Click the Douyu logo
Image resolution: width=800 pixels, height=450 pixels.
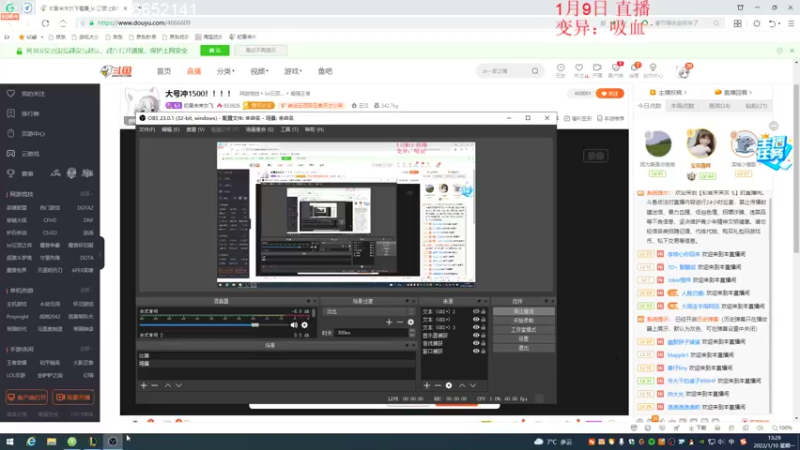(x=116, y=71)
